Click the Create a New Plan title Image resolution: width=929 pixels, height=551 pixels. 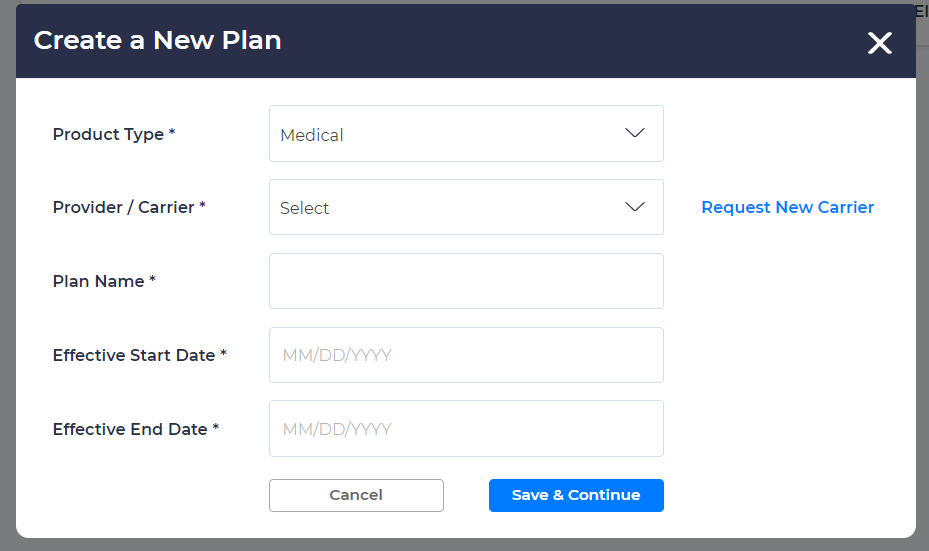tap(157, 40)
